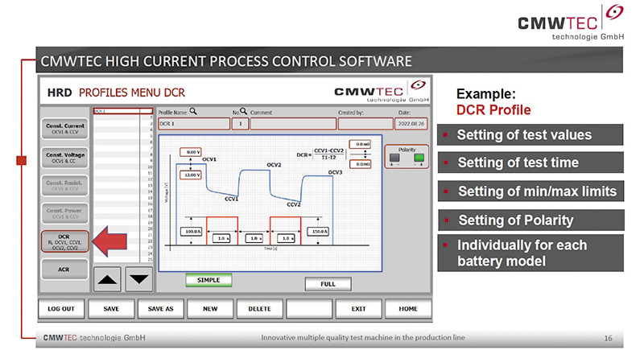Select the DCR 1 row in the profile list
Viewport: 644px width, 350px height.
(123, 111)
